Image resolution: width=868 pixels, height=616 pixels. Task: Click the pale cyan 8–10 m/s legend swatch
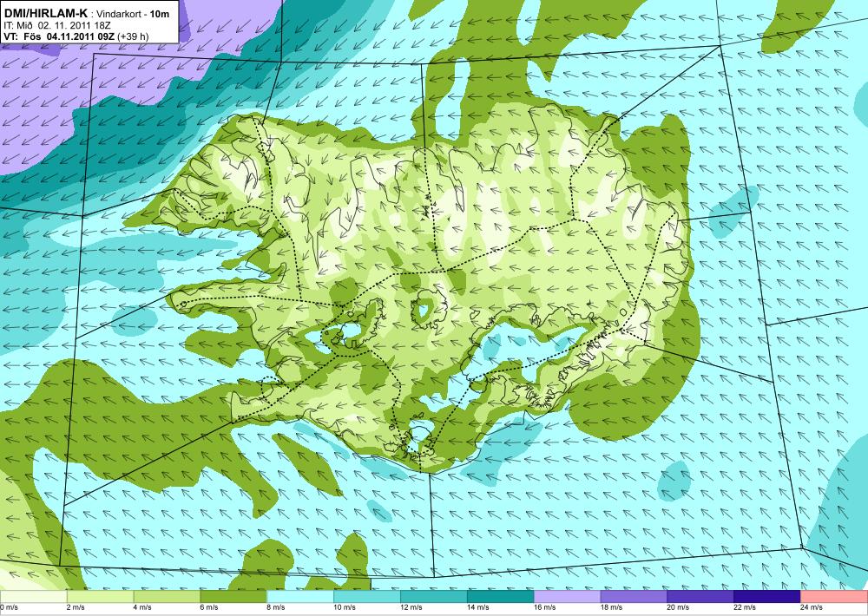click(x=300, y=597)
